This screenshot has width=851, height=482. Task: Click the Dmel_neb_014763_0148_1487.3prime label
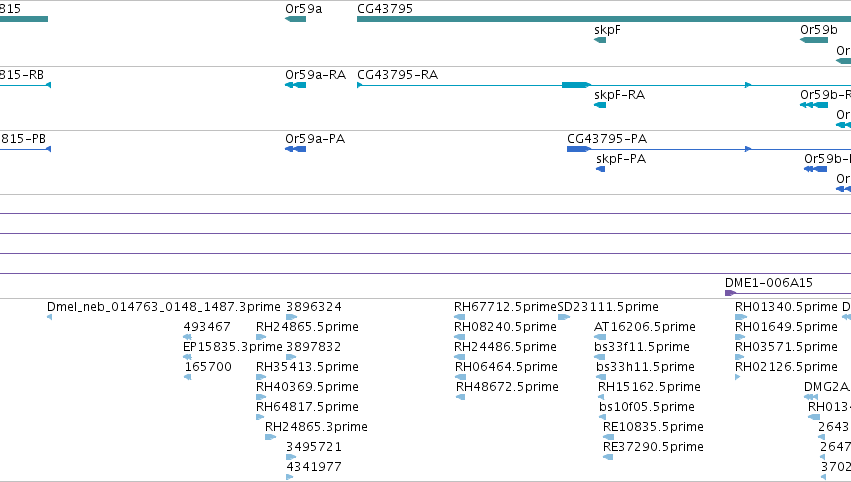tap(164, 307)
